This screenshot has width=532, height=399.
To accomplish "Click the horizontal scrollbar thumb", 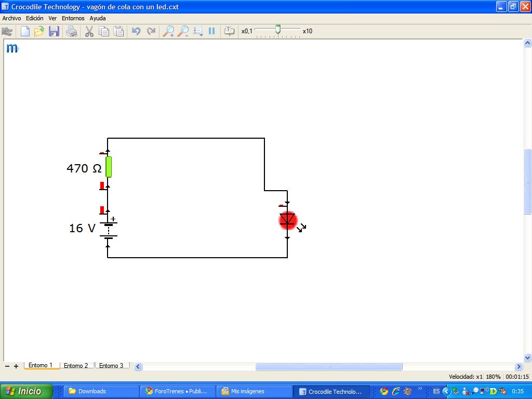I will coord(329,366).
